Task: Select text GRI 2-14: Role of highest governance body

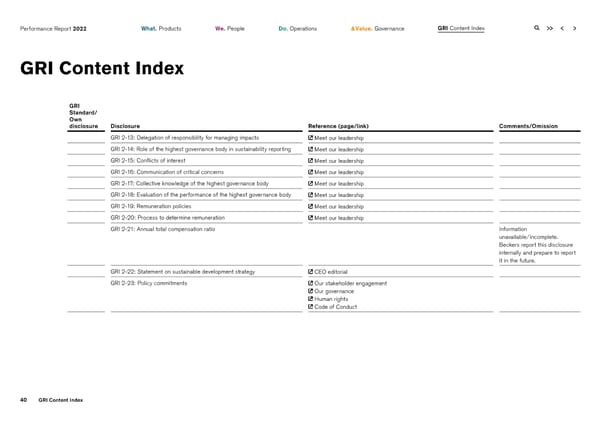Action: coord(201,149)
